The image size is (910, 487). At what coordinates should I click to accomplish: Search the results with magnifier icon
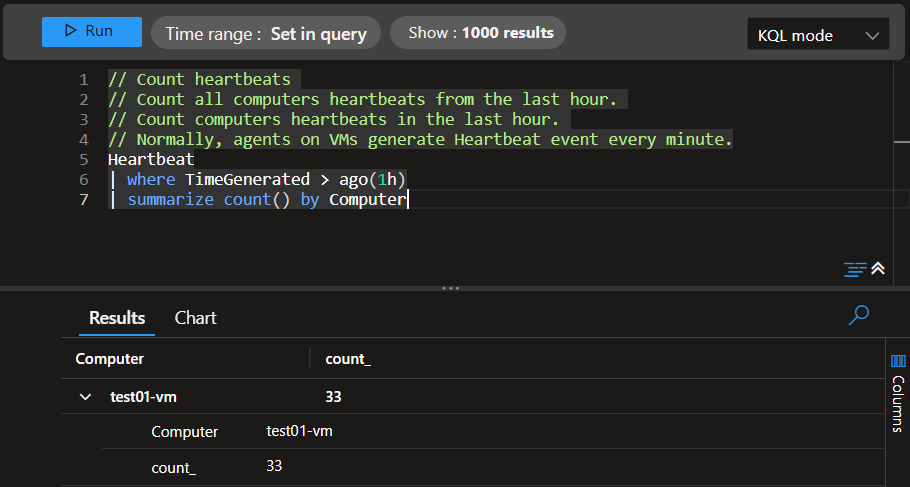point(858,315)
